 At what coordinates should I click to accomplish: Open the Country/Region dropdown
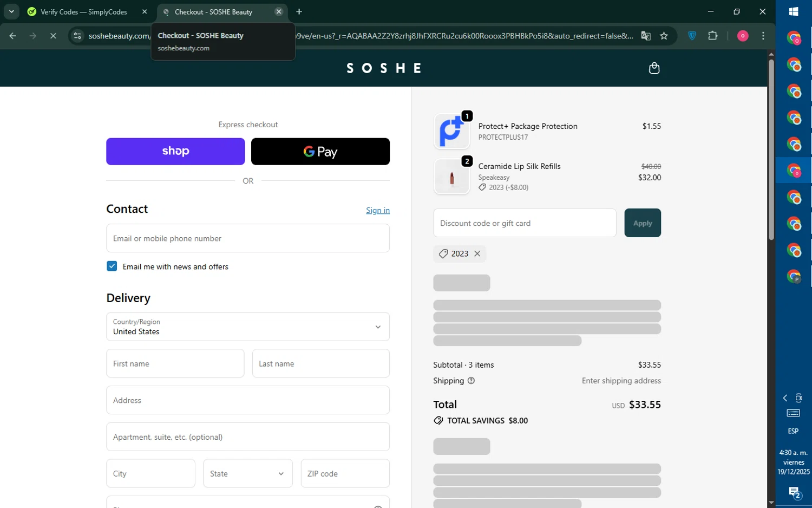point(248,327)
